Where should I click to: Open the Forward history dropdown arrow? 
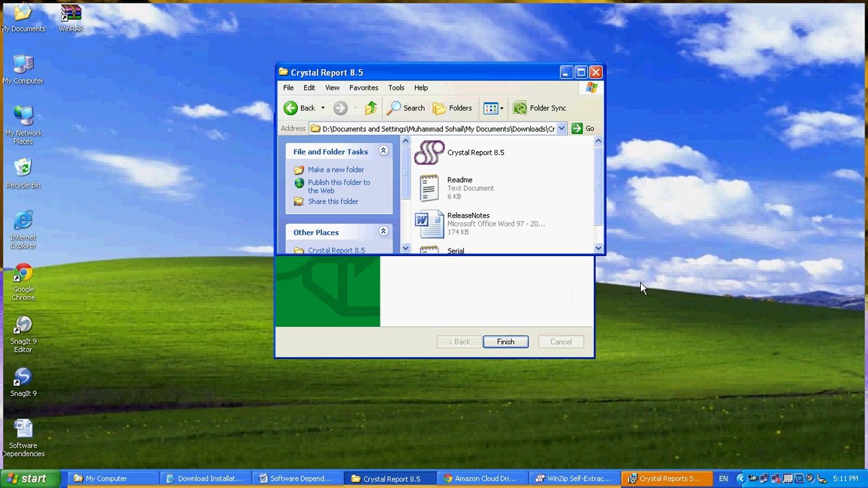click(x=355, y=108)
